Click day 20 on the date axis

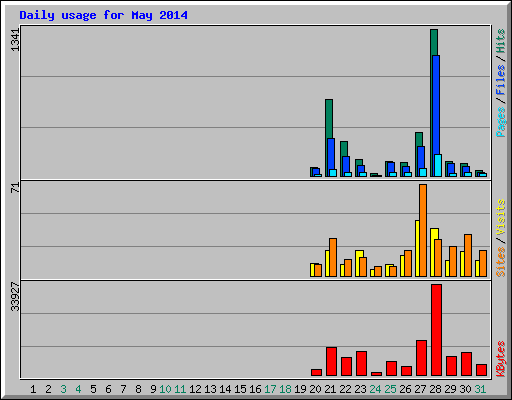[315, 389]
